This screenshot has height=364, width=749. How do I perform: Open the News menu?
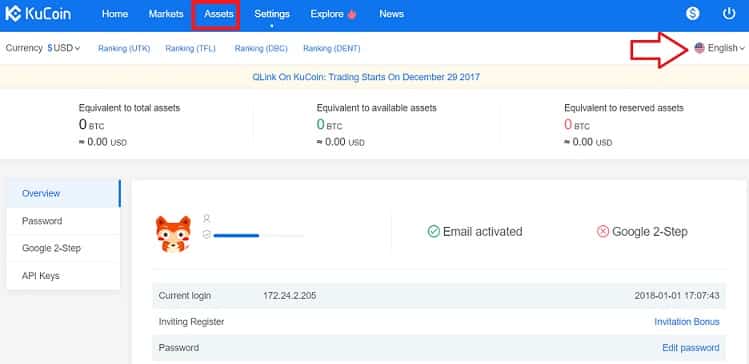click(x=392, y=14)
